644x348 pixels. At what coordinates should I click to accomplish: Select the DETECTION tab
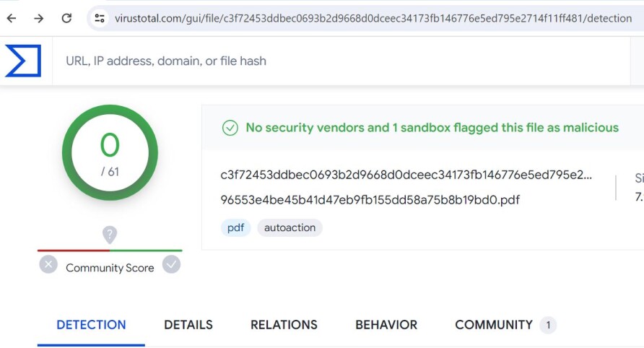91,325
